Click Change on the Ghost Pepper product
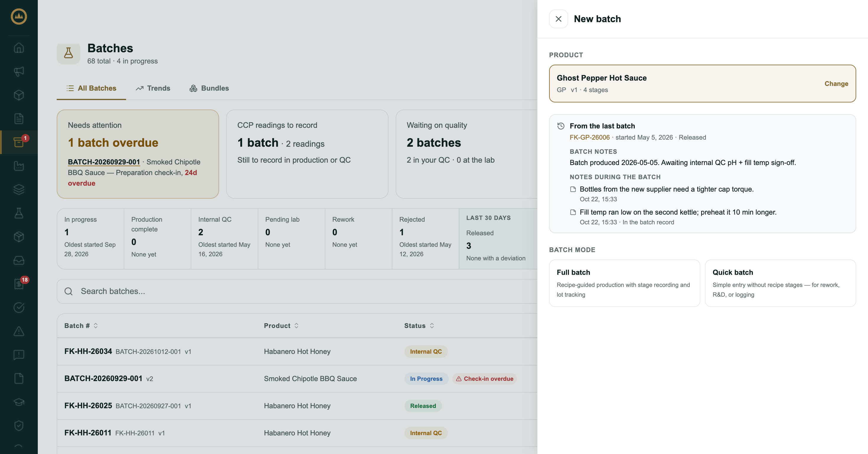 click(836, 84)
